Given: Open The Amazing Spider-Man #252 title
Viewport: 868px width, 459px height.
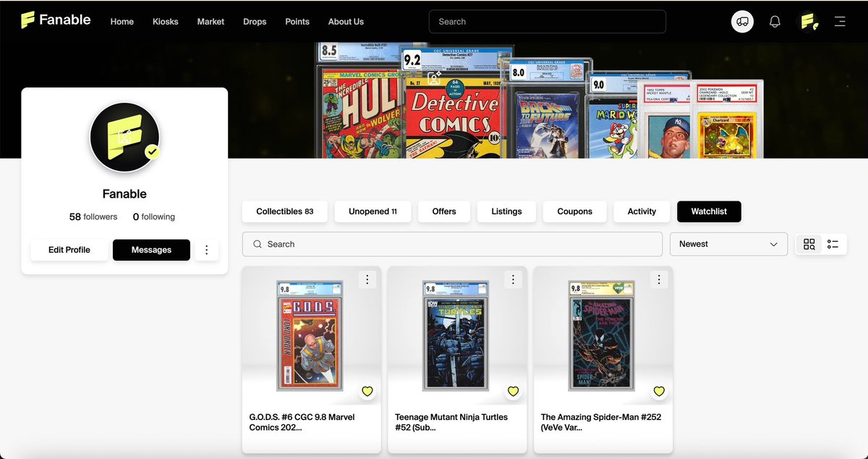Looking at the screenshot, I should click(601, 422).
